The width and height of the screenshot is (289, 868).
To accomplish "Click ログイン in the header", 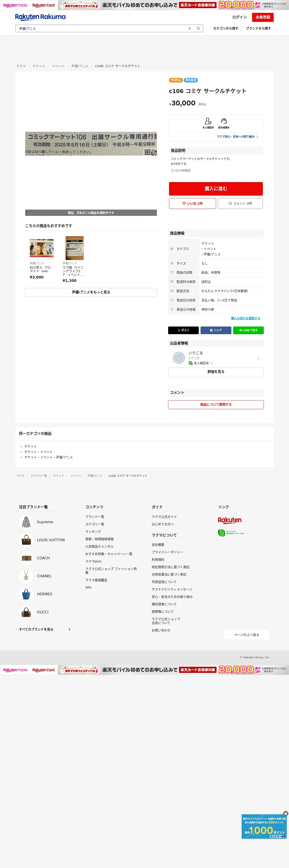I will click(x=239, y=17).
